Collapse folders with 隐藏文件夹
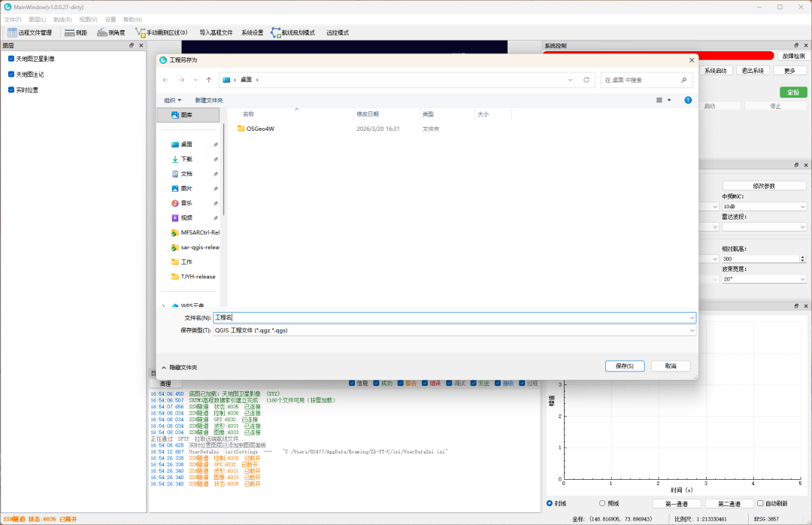The image size is (812, 525). (179, 368)
